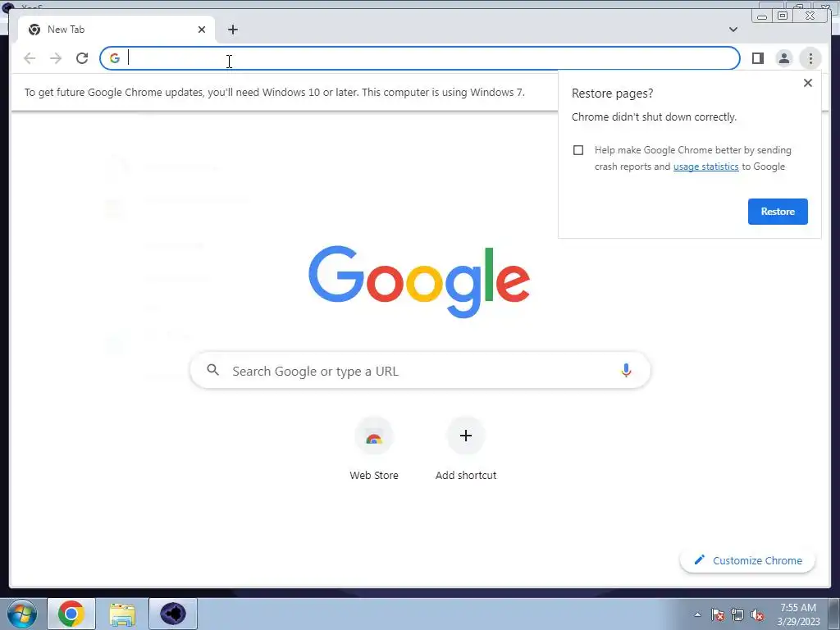Open the Chrome side panel
Viewport: 840px width, 630px height.
coord(757,58)
